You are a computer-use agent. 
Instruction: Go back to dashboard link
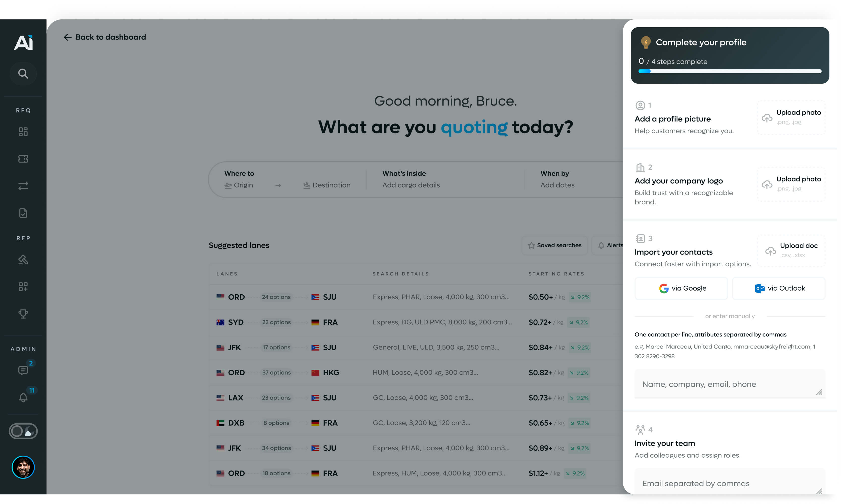point(105,37)
